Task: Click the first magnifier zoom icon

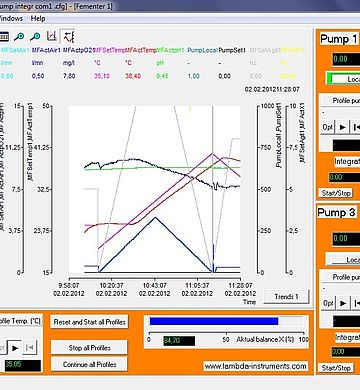Action: (19, 37)
